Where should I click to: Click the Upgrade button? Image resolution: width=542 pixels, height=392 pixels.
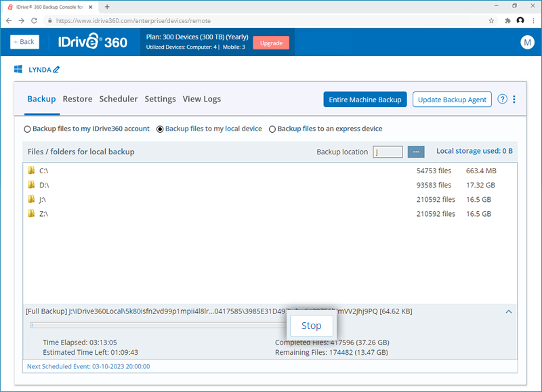pyautogui.click(x=271, y=43)
